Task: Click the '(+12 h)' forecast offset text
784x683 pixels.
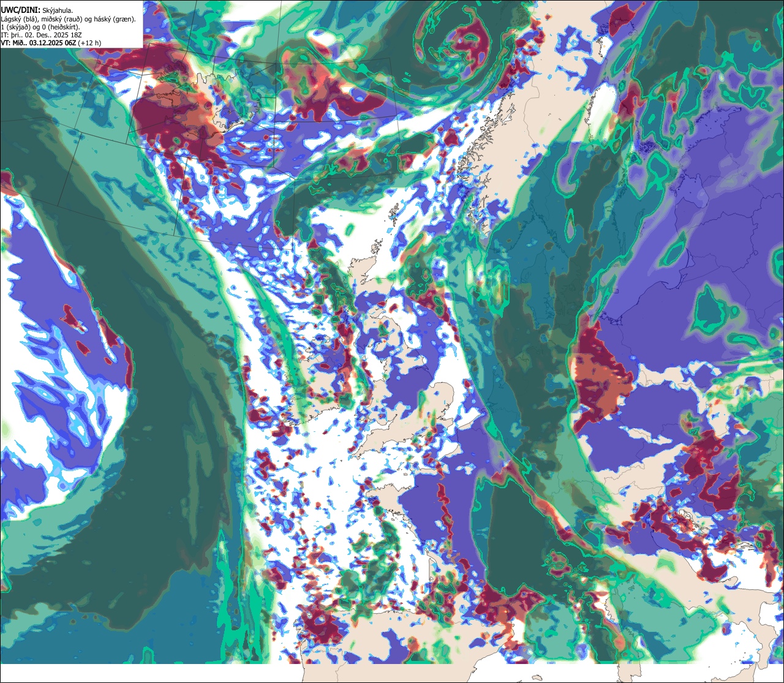Action: [89, 43]
